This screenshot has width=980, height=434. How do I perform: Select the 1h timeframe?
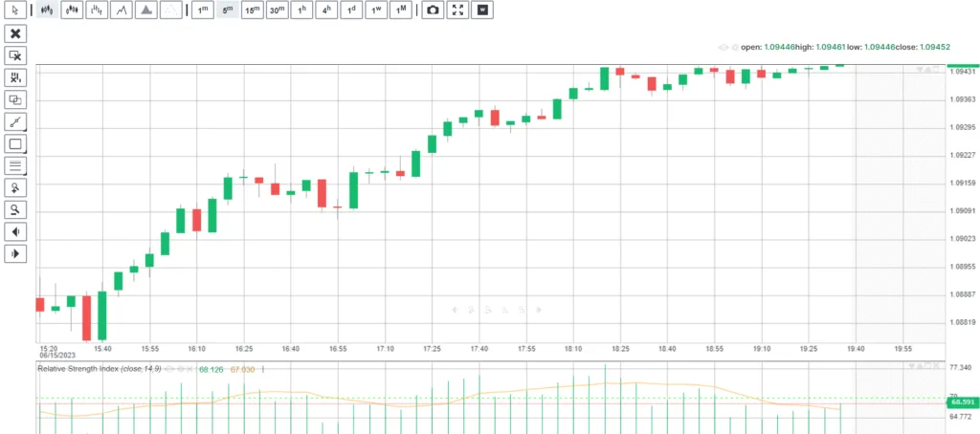point(301,10)
